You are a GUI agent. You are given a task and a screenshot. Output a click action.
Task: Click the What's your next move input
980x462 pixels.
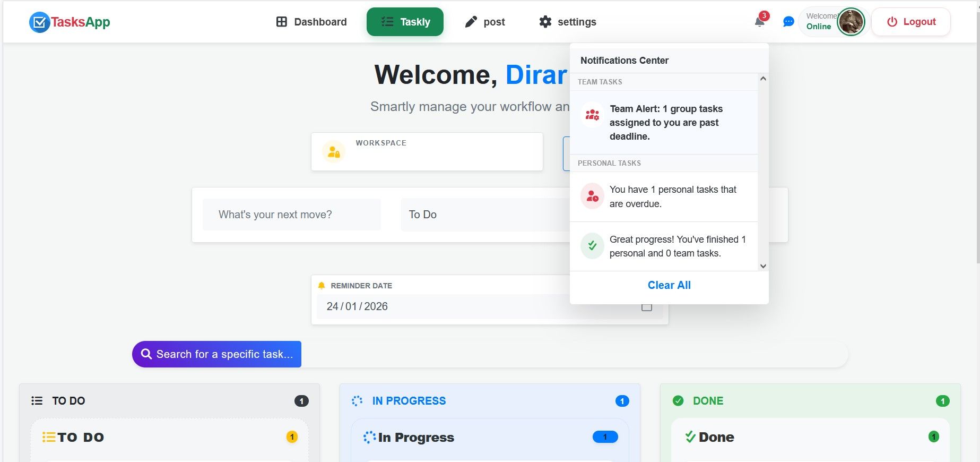point(292,215)
